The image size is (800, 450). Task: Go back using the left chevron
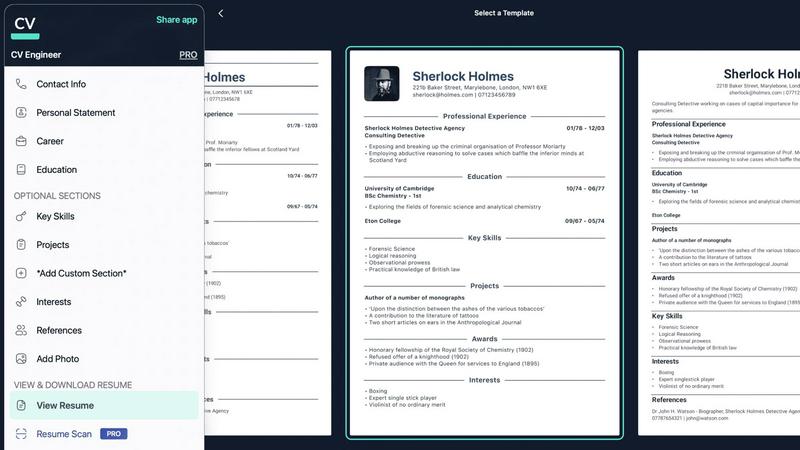[220, 13]
